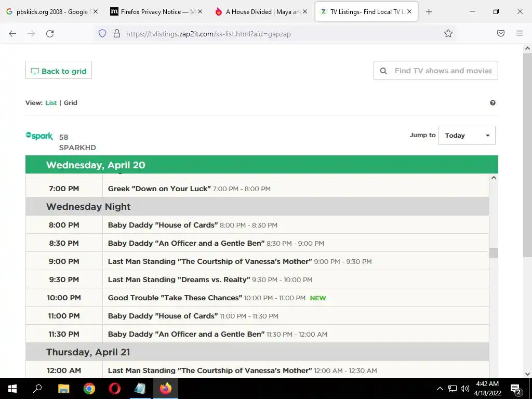This screenshot has width=532, height=399.
Task: Switch to pbskids.org 2008 Google tab
Action: pos(52,11)
